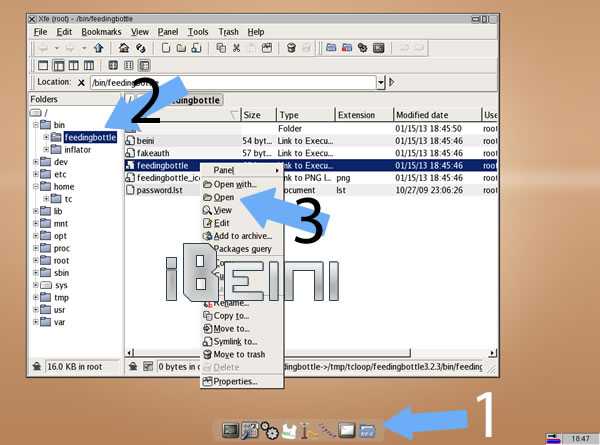Image resolution: width=600 pixels, height=445 pixels.
Task: Click the go arrow beside the location bar
Action: (x=392, y=82)
